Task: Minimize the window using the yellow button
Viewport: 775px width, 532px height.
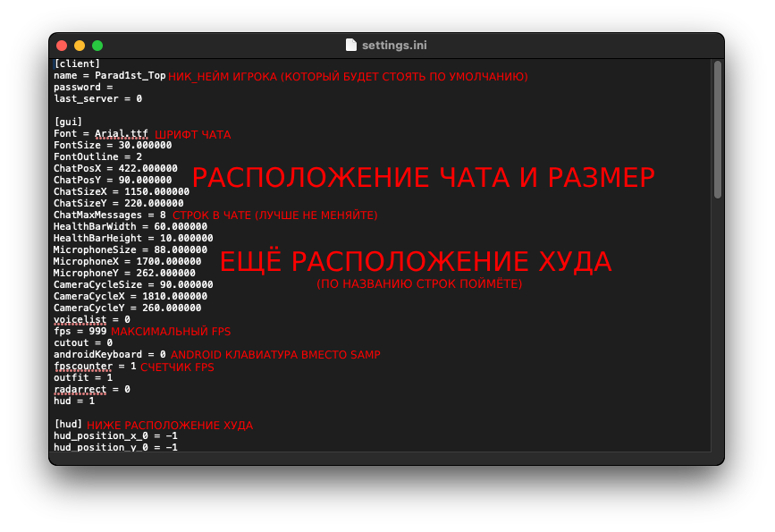Action: [x=80, y=46]
